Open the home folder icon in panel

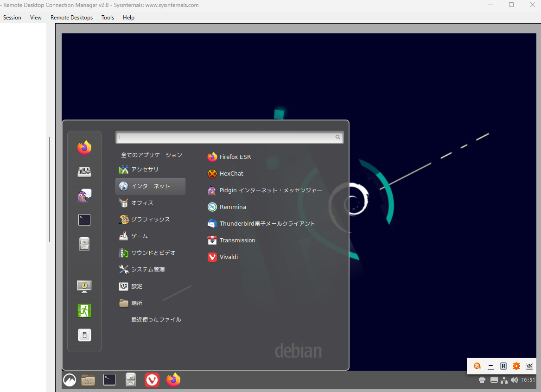(x=88, y=380)
